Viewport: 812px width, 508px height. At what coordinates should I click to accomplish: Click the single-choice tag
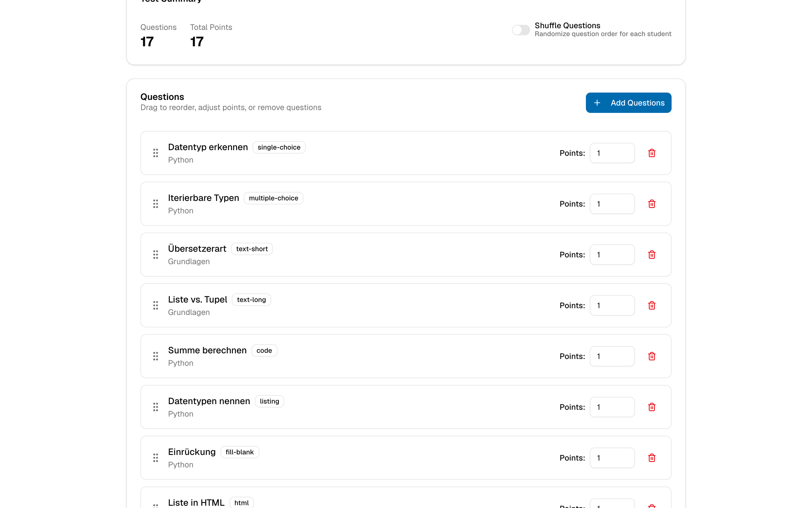pos(279,147)
